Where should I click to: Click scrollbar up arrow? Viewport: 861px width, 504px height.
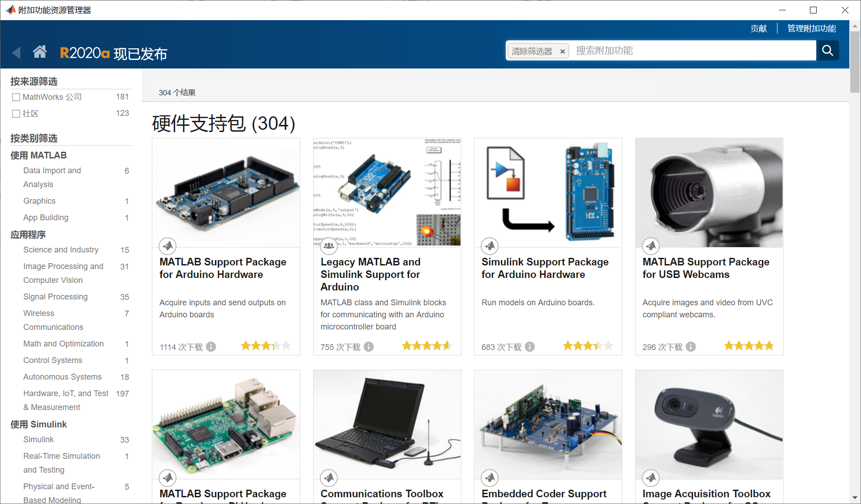click(x=855, y=26)
